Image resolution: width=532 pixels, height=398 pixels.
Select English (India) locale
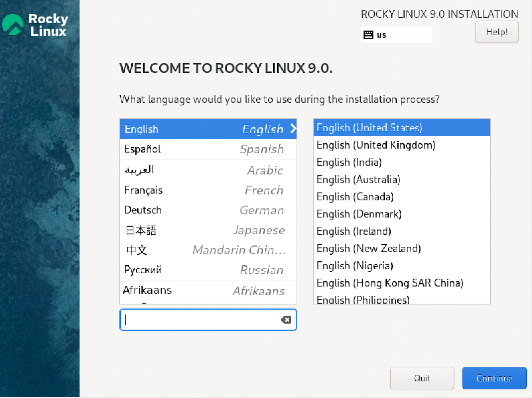tap(402, 162)
